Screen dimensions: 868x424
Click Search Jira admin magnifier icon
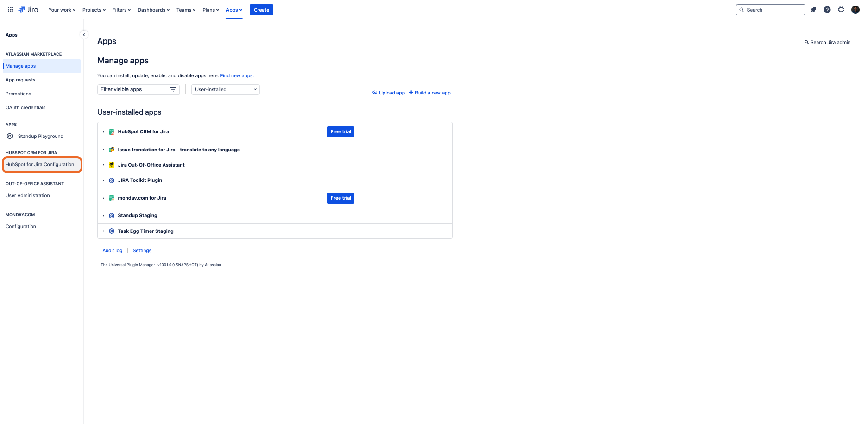(806, 42)
